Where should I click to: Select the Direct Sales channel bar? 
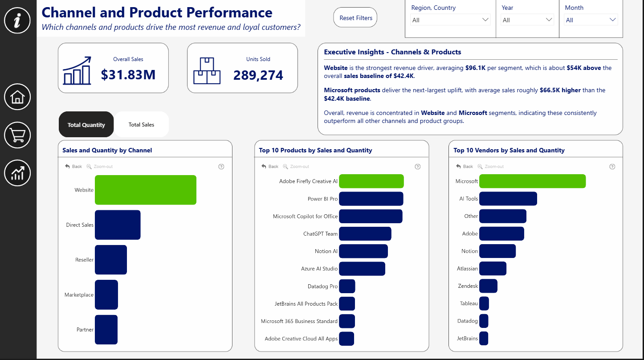[x=118, y=225]
